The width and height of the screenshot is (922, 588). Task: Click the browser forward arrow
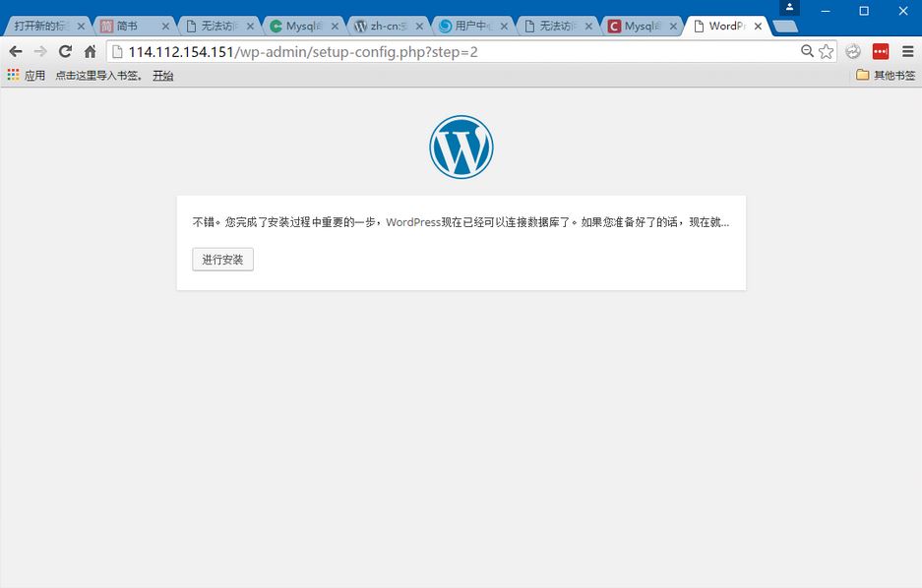(40, 52)
